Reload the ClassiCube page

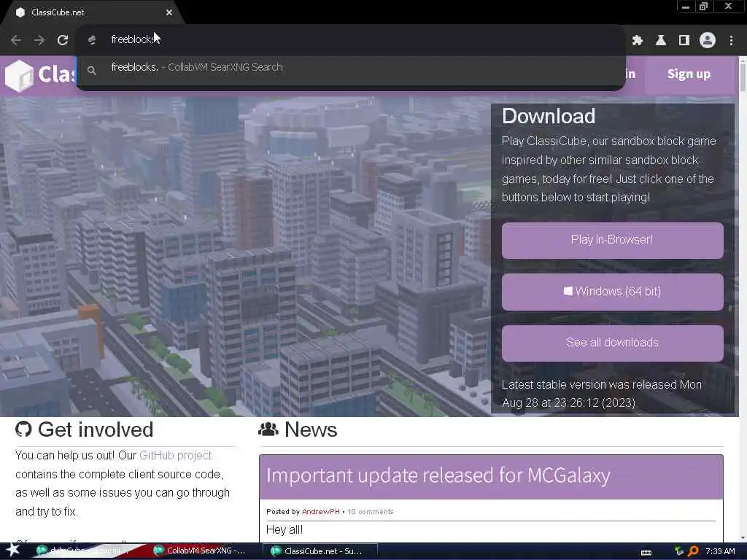pyautogui.click(x=63, y=40)
